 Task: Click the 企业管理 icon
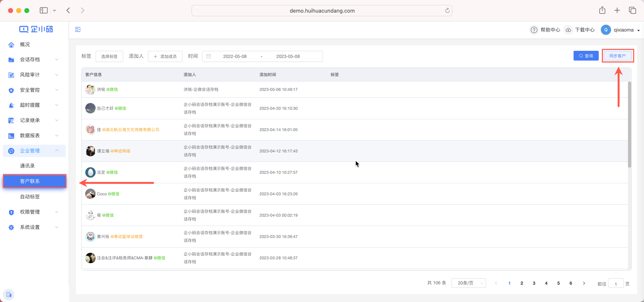pos(11,151)
